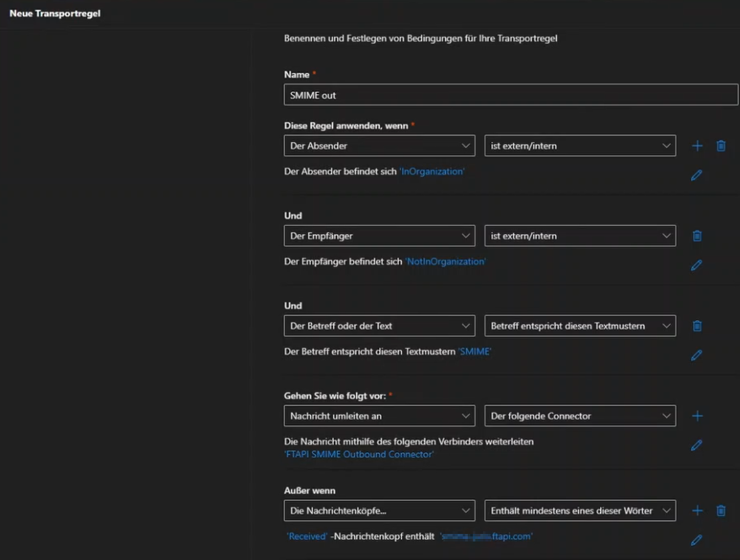Edit the outbound connector action with pencil icon

click(x=696, y=445)
